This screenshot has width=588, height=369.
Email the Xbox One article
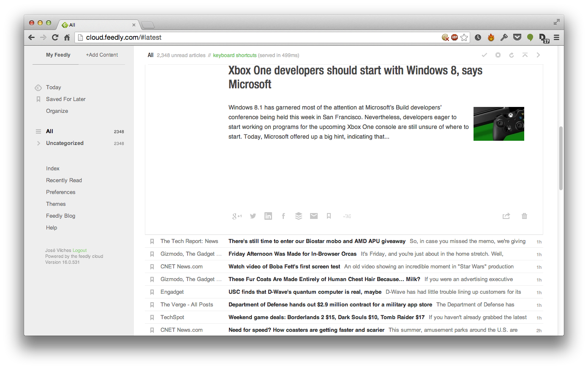(314, 216)
